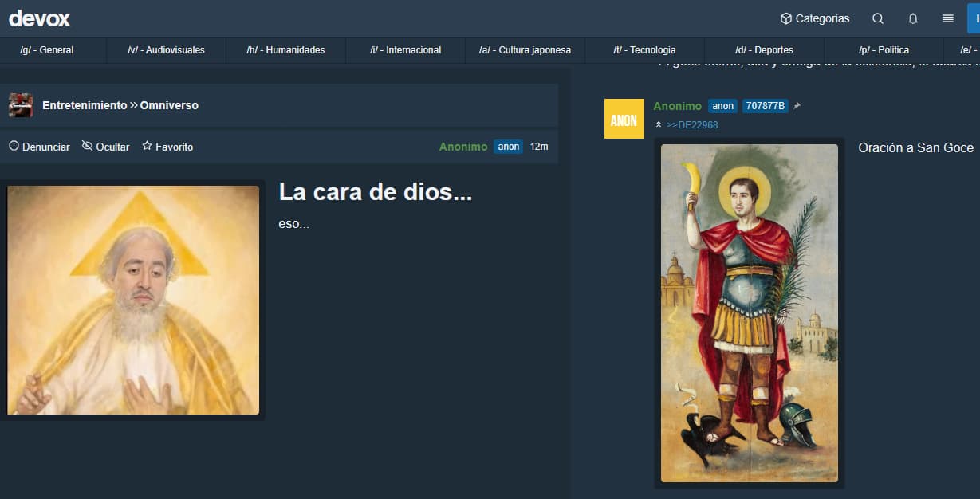This screenshot has width=980, height=499.
Task: Click the yellow ANON avatar
Action: point(624,119)
